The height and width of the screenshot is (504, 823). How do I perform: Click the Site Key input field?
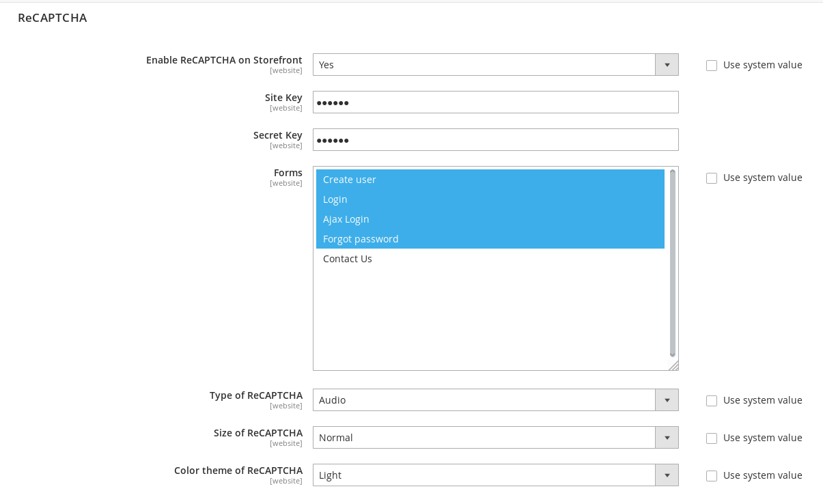[495, 102]
